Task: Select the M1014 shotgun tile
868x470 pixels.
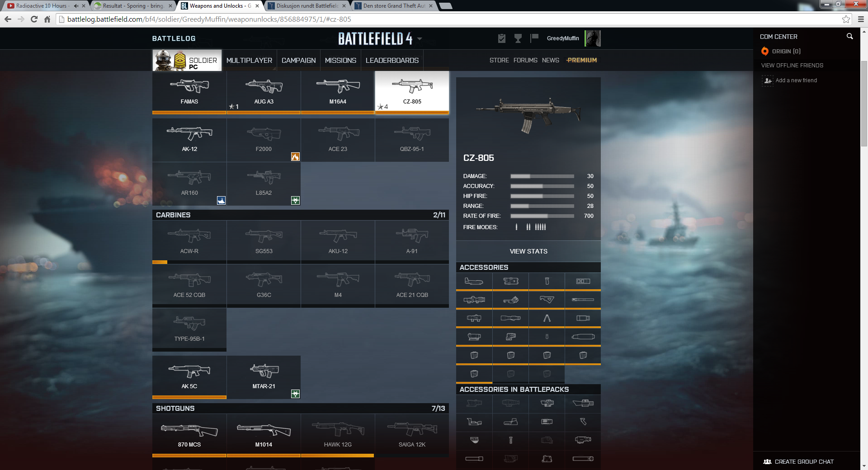Action: pyautogui.click(x=264, y=435)
